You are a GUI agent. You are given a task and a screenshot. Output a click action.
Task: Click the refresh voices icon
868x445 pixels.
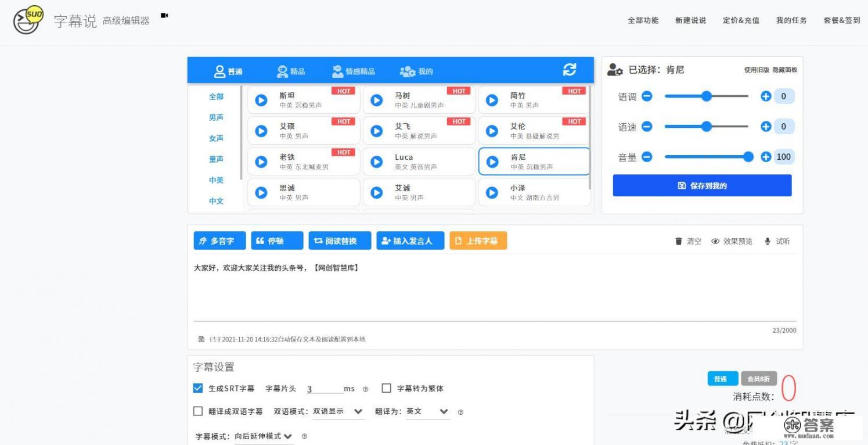coord(570,70)
